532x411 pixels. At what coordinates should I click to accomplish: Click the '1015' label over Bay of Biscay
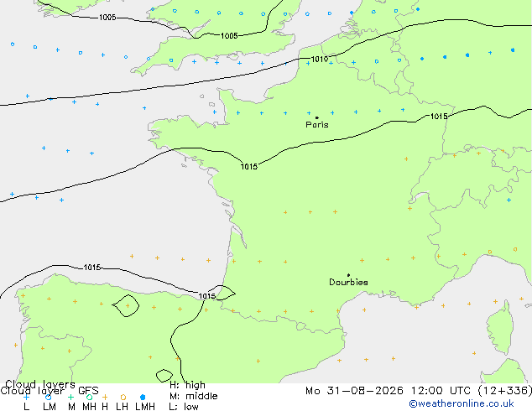[92, 268]
